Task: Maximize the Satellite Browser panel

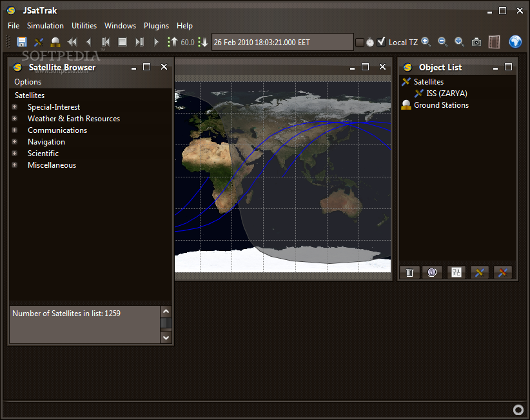Action: point(147,67)
